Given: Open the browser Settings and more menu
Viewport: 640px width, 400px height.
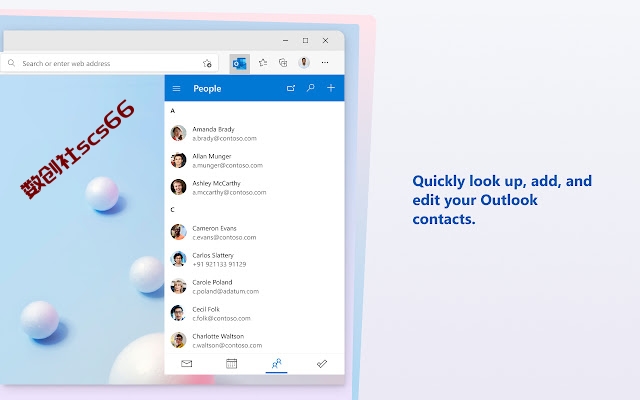Looking at the screenshot, I should (x=325, y=63).
